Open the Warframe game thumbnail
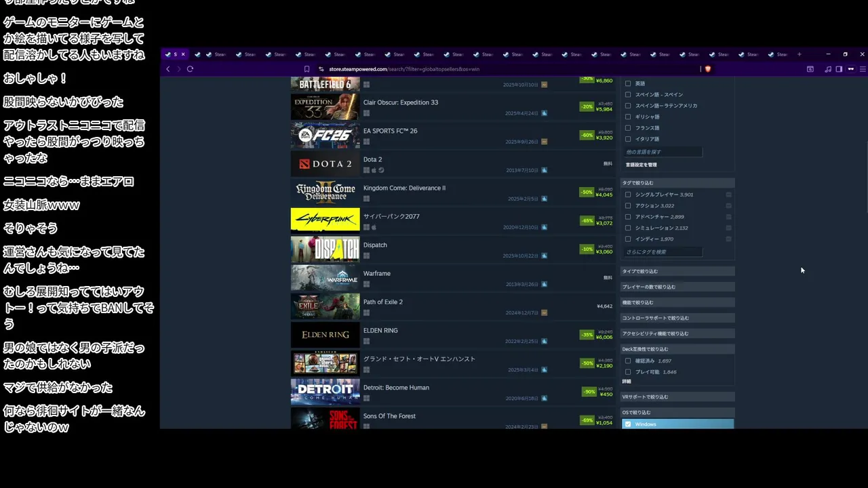 click(x=325, y=277)
